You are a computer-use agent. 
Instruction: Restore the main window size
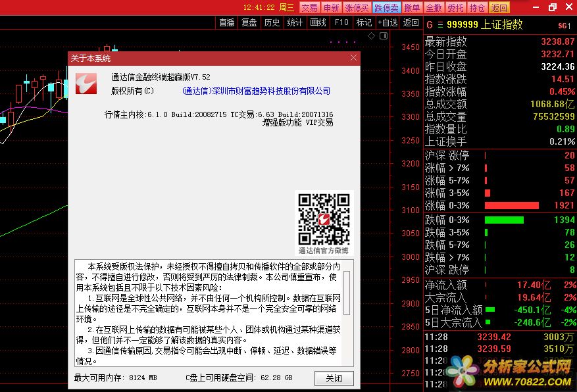[553, 7]
